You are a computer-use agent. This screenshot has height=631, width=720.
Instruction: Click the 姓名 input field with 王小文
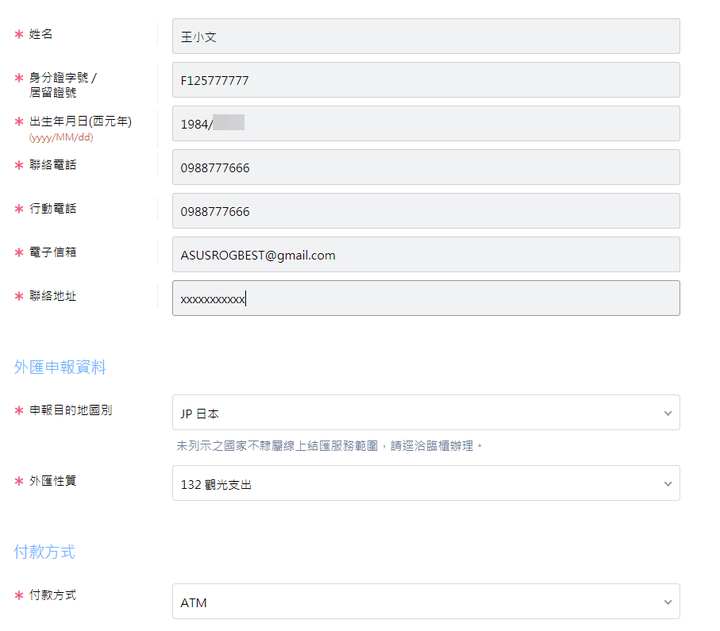coord(426,36)
